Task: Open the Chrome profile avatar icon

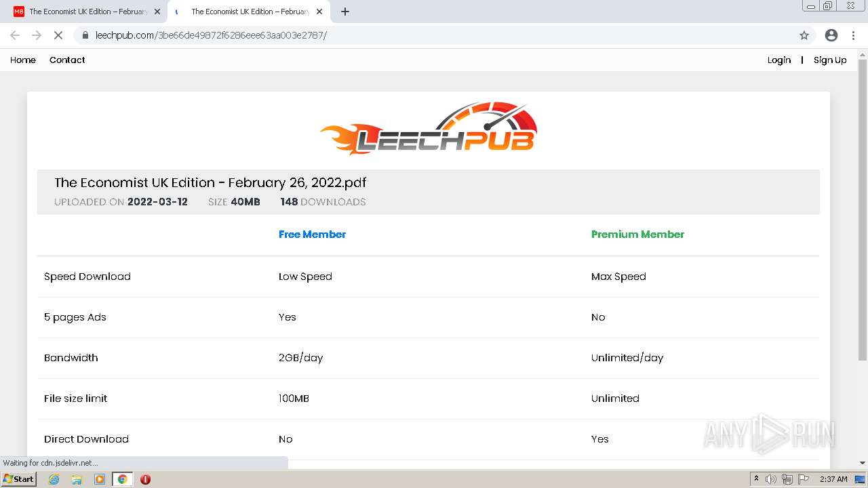Action: click(831, 35)
